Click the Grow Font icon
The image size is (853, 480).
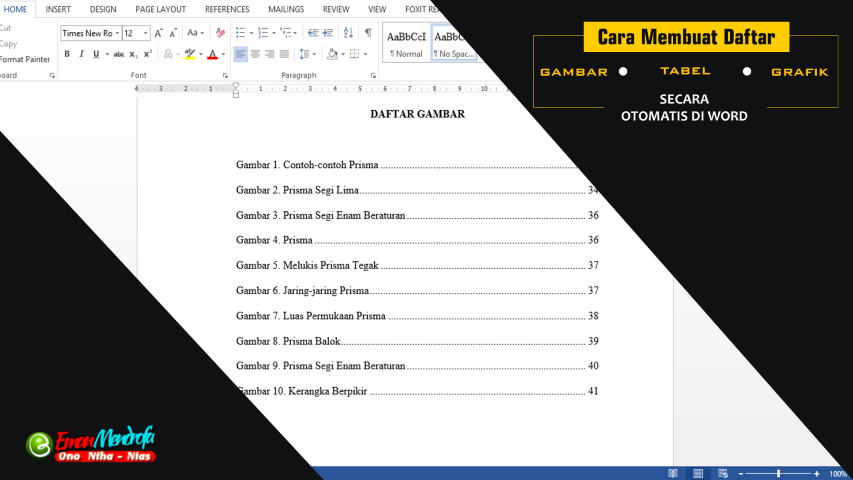point(158,33)
